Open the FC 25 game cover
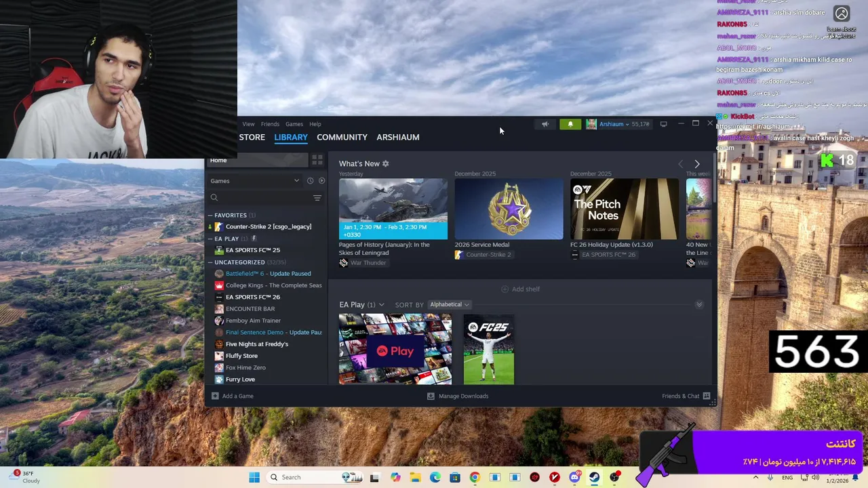 coord(489,349)
